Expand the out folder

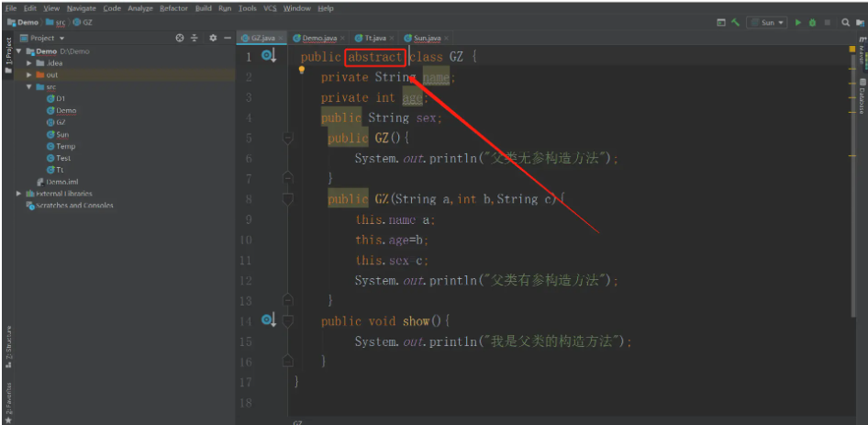tap(29, 74)
